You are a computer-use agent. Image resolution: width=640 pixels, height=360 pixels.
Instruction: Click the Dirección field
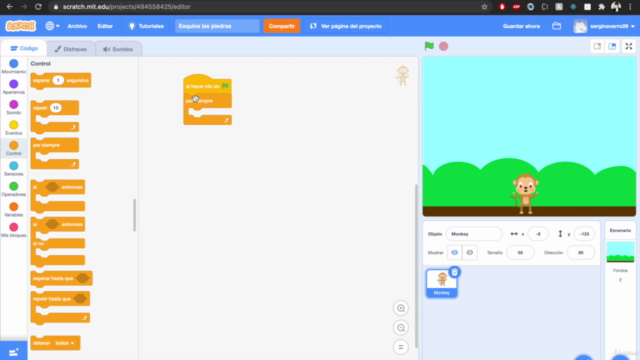point(580,253)
